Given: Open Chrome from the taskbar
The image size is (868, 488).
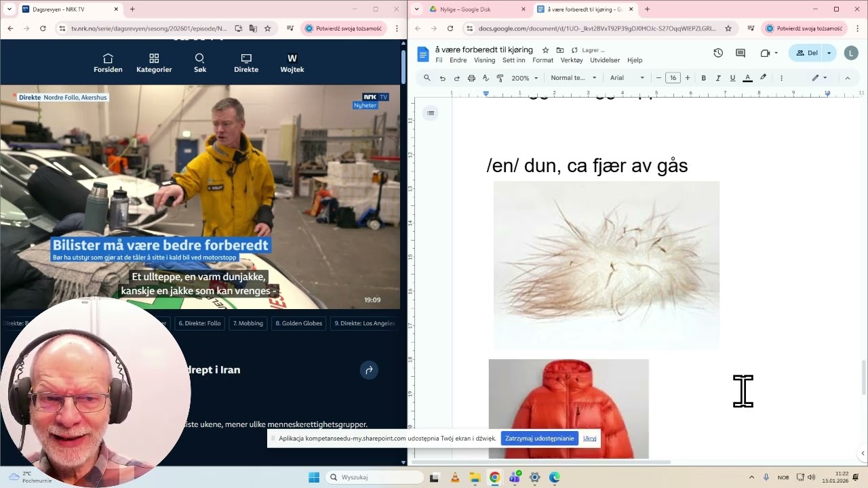Looking at the screenshot, I should [495, 477].
